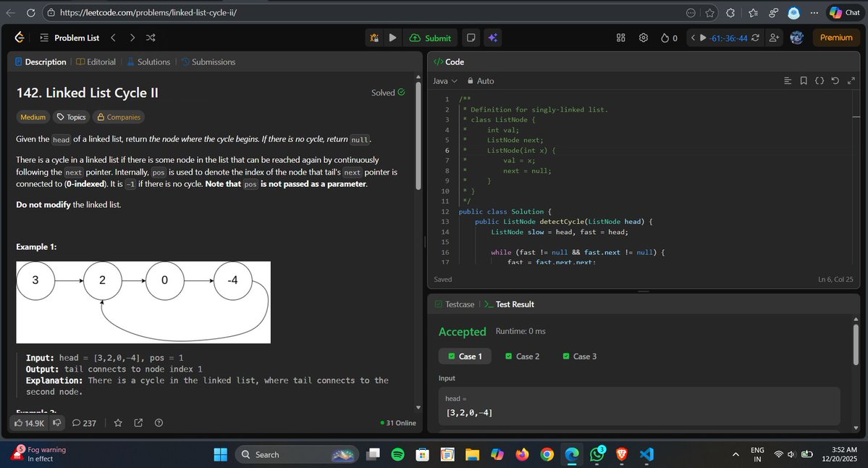868x468 pixels.
Task: Click the streak flame counter
Action: [x=669, y=38]
